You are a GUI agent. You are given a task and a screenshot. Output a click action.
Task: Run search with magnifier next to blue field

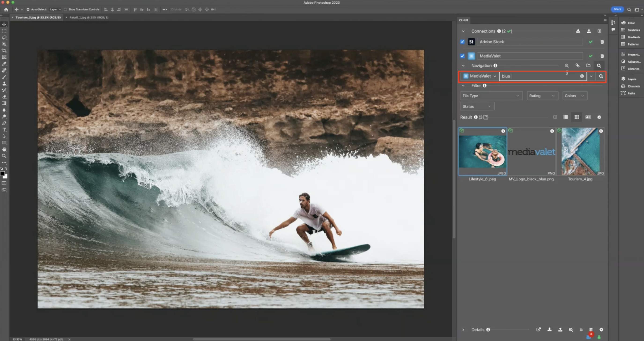coord(601,76)
